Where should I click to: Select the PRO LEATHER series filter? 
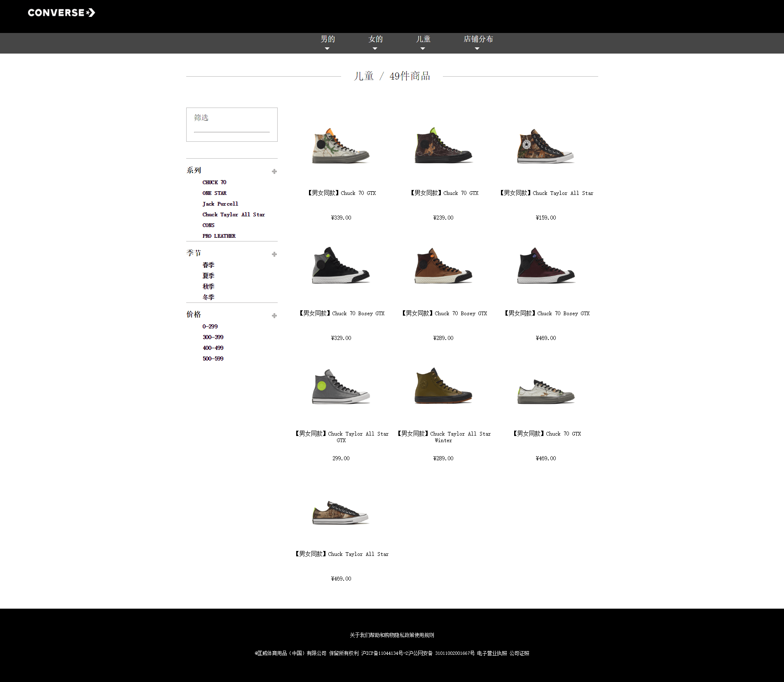[219, 236]
